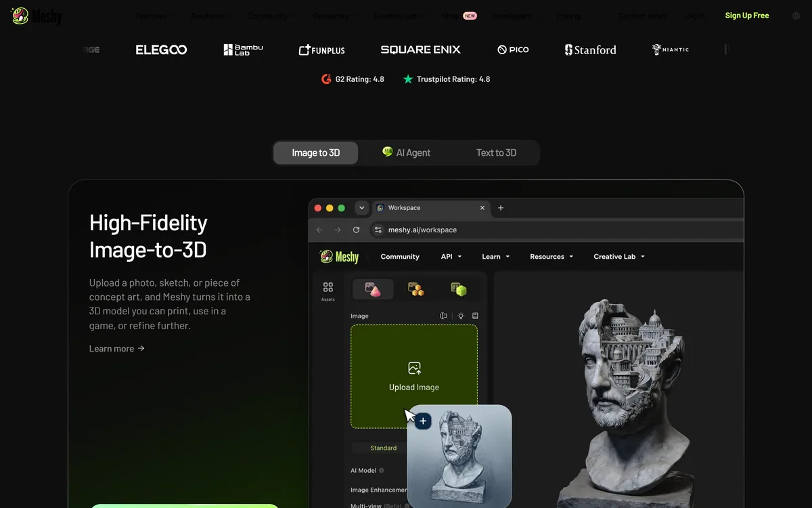Select the orange hexagons mode icon
This screenshot has height=508, width=812.
pyautogui.click(x=416, y=289)
